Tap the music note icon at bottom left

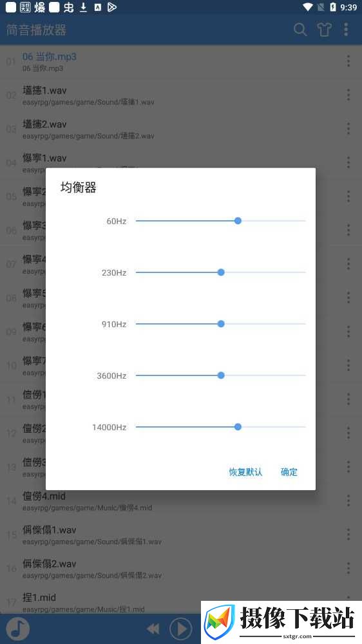coord(17,629)
